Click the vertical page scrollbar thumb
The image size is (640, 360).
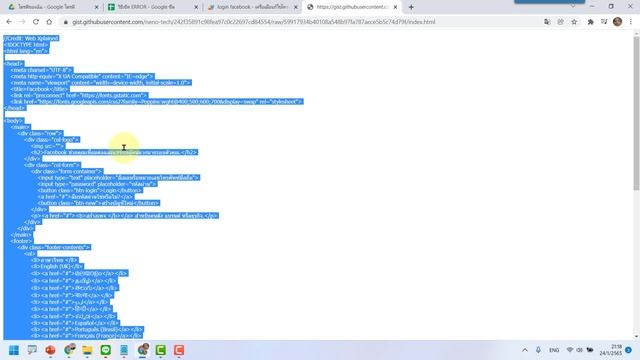pos(636,113)
